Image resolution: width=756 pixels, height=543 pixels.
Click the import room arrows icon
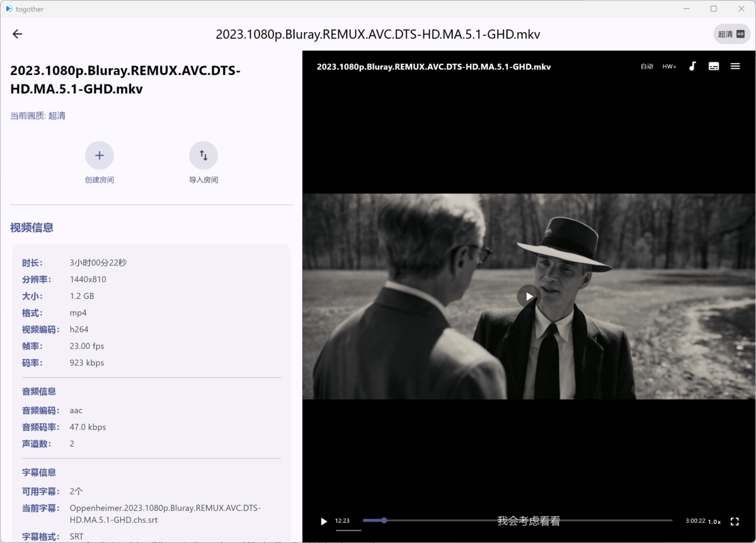click(x=203, y=156)
